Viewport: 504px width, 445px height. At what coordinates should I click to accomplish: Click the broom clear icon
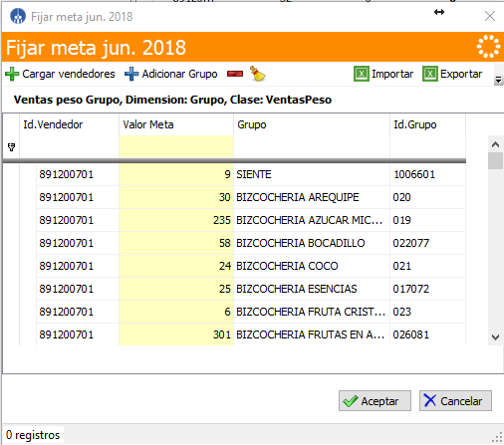click(258, 74)
